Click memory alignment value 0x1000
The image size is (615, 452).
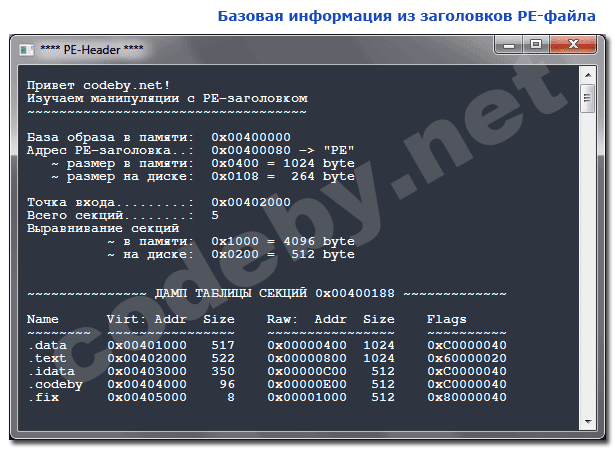235,241
